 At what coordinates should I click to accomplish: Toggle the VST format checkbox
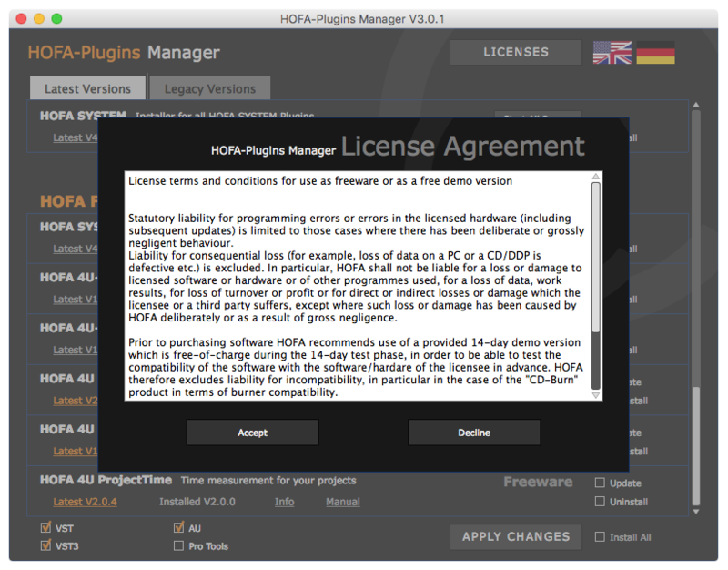coord(45,528)
